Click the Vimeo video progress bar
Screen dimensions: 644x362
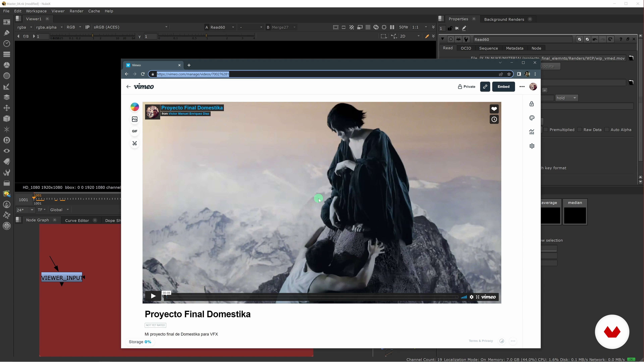[312, 297]
